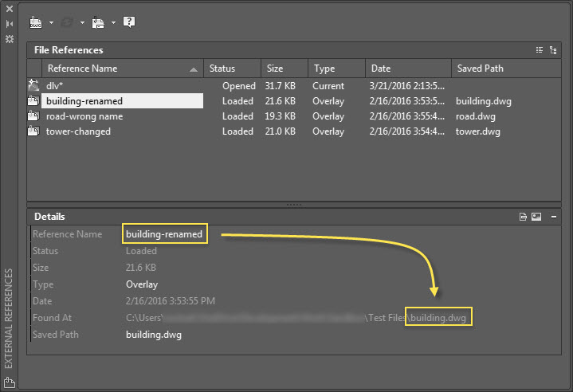Screen dimensions: 573x392
Task: Switch to the Preview mode icon
Action: [x=536, y=217]
